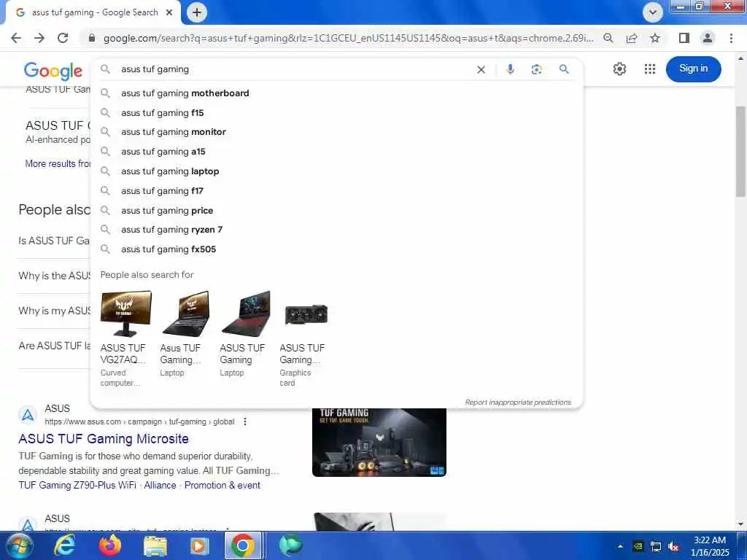Clear the search box text

pos(481,69)
